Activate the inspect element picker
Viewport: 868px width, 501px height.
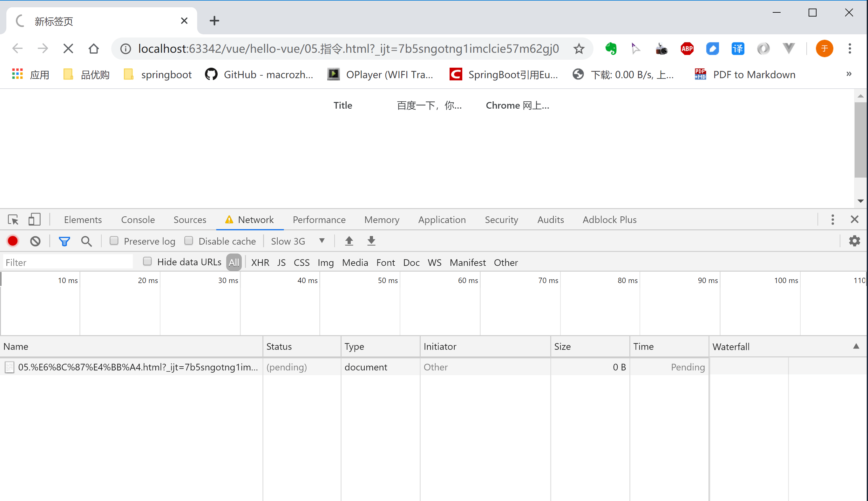[x=13, y=220]
